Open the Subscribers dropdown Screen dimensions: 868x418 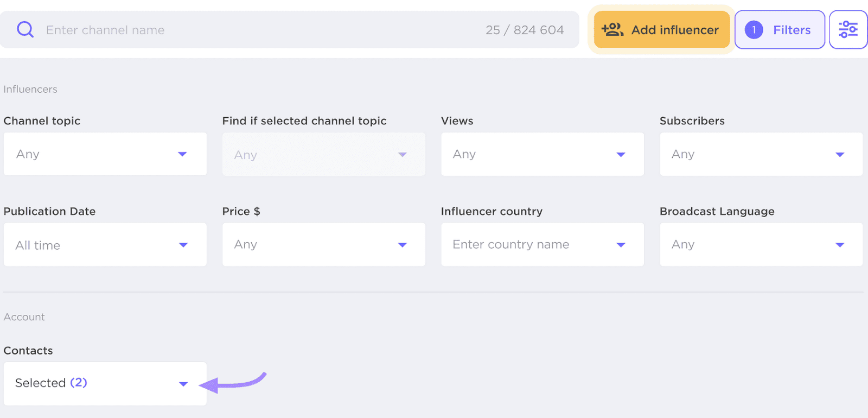(x=761, y=154)
